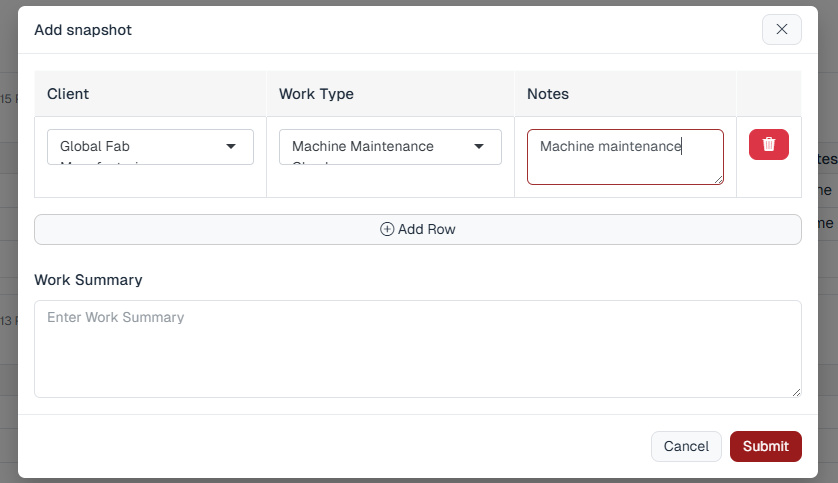Click into the Enter Work Summary textarea
Screen dimensions: 838x483
pyautogui.click(x=417, y=349)
